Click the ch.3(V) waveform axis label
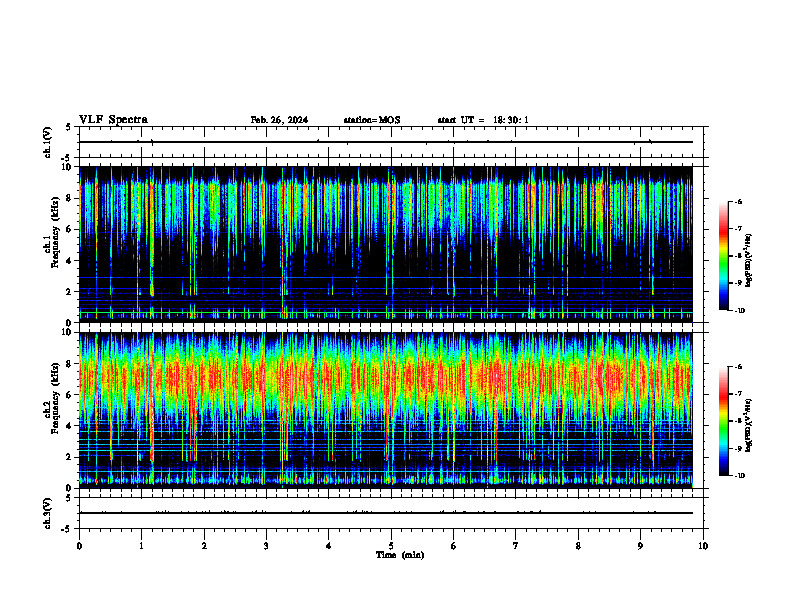This screenshot has height=612, width=792. tap(47, 513)
